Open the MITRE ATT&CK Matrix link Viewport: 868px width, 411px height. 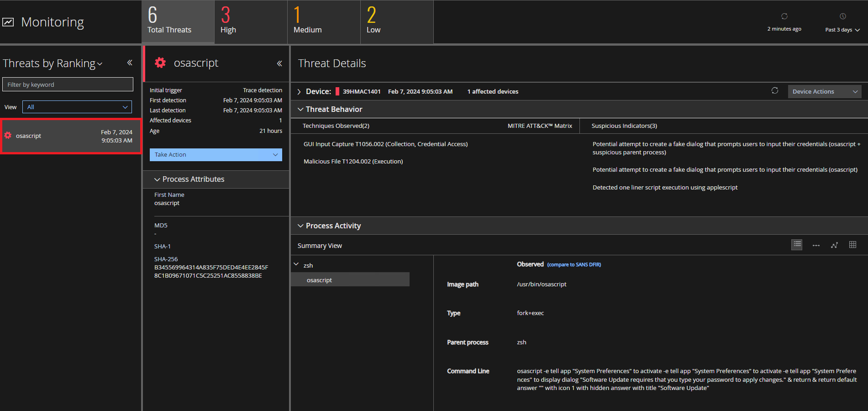click(540, 126)
